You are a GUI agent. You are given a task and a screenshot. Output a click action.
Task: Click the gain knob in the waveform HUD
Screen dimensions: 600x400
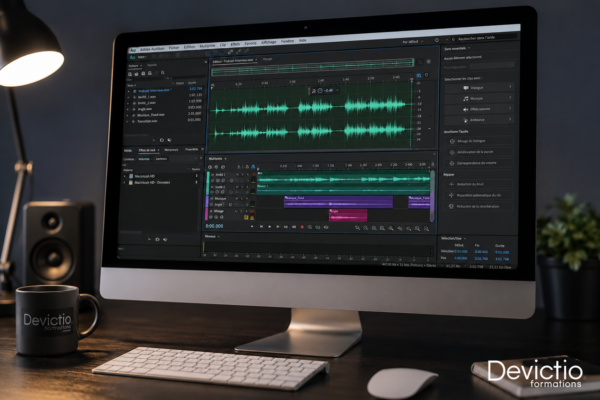click(320, 91)
